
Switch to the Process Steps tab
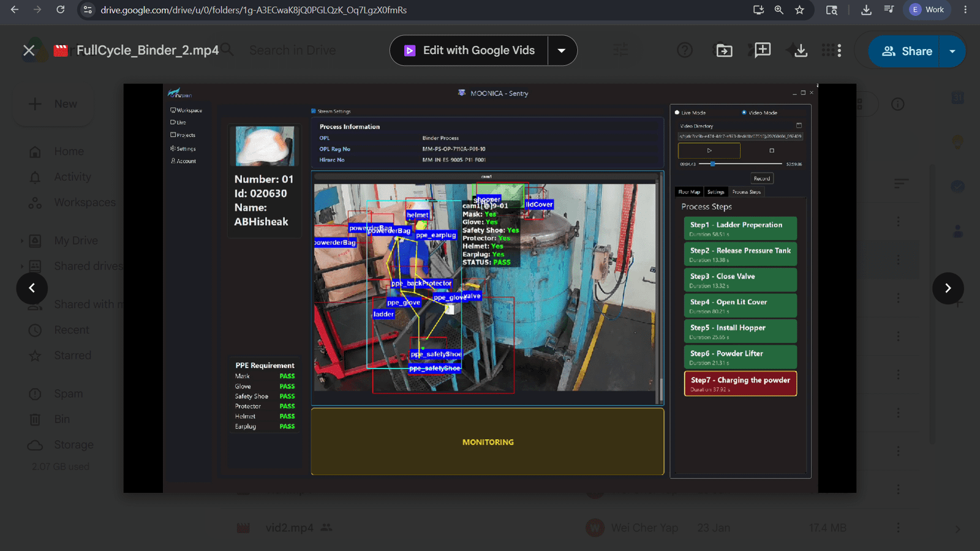(x=746, y=192)
